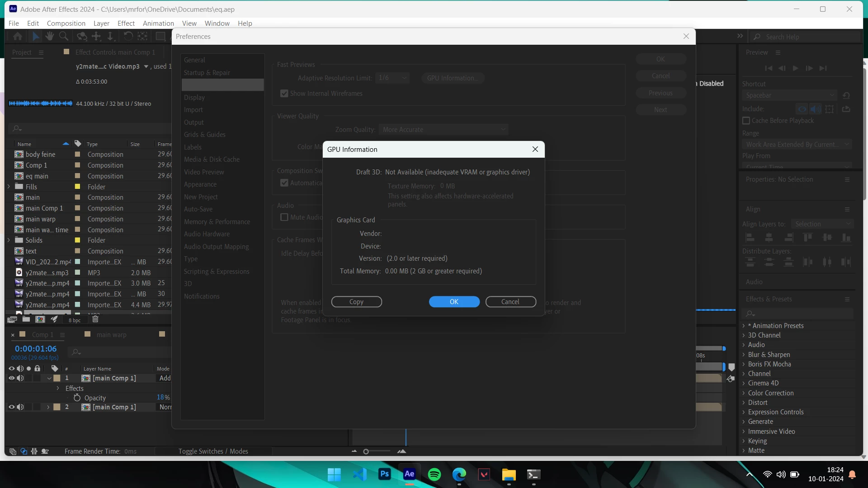
Task: Toggle the Mute Audio checkbox
Action: coord(284,217)
